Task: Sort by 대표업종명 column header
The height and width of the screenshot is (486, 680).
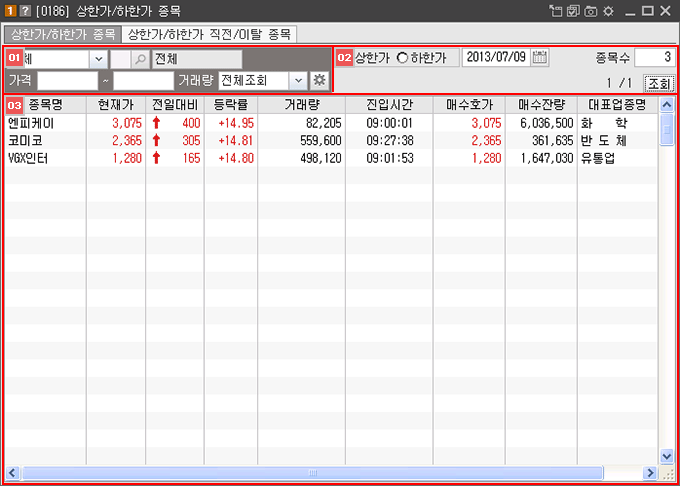Action: 617,105
